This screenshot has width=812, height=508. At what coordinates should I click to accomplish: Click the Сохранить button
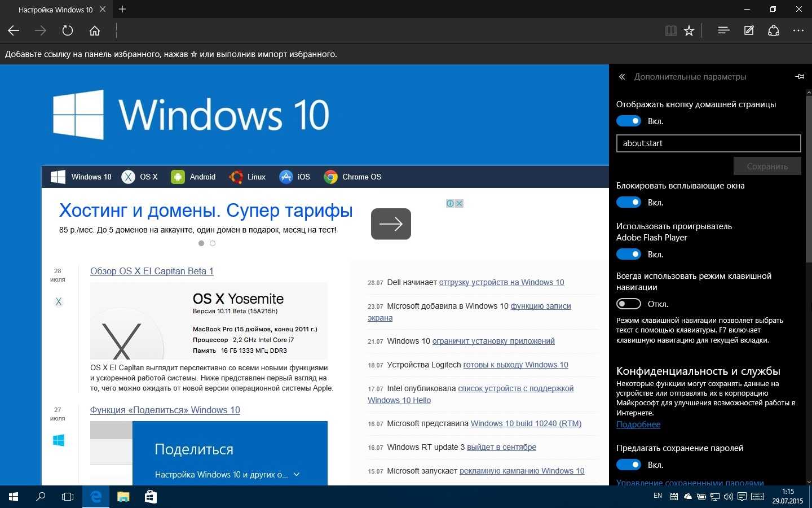(x=767, y=166)
